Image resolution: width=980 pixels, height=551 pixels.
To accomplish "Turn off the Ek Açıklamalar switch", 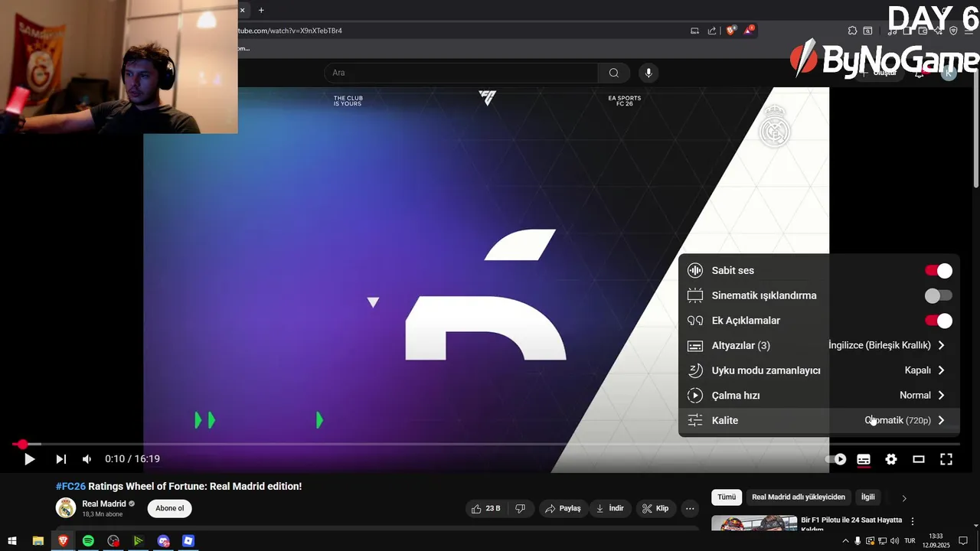I will (x=939, y=321).
